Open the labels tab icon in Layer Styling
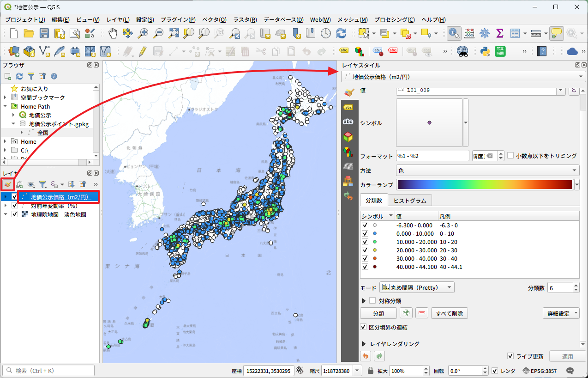Viewport: 588px width, 378px height. pyautogui.click(x=348, y=107)
